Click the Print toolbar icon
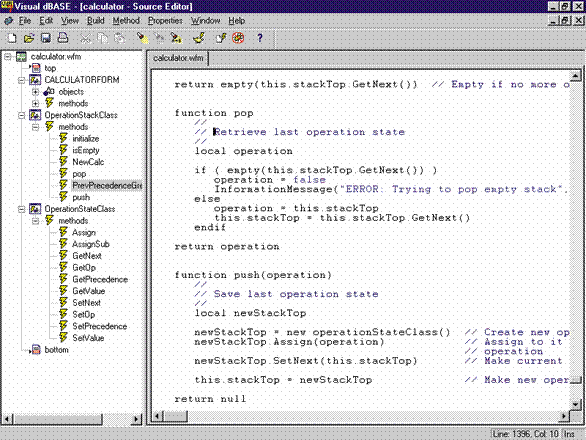Image resolution: width=586 pixels, height=440 pixels. point(63,38)
